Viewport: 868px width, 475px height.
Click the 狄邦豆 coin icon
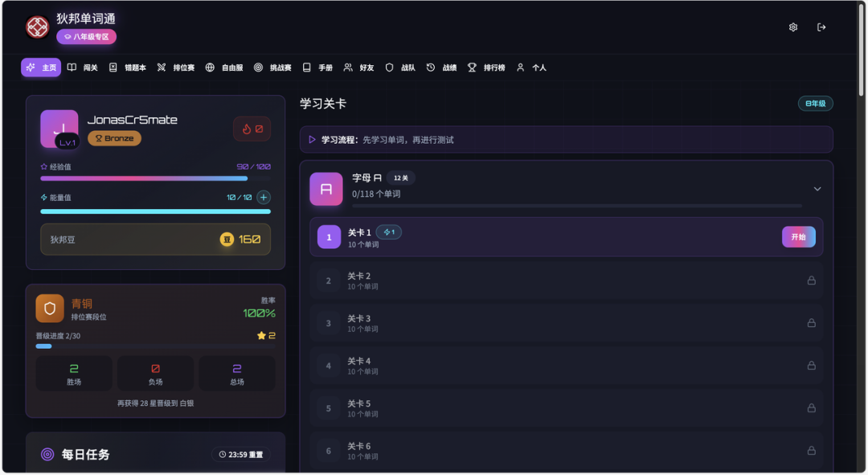(x=227, y=240)
